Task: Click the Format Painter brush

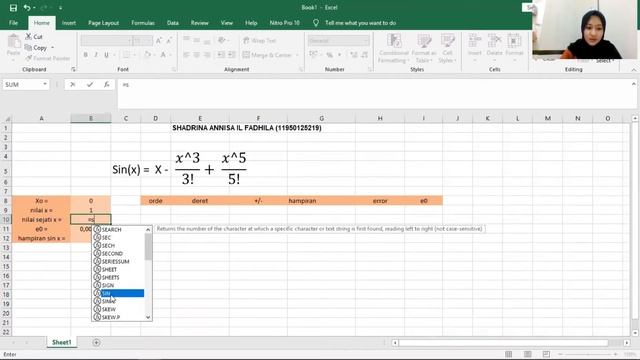Action: [x=29, y=58]
